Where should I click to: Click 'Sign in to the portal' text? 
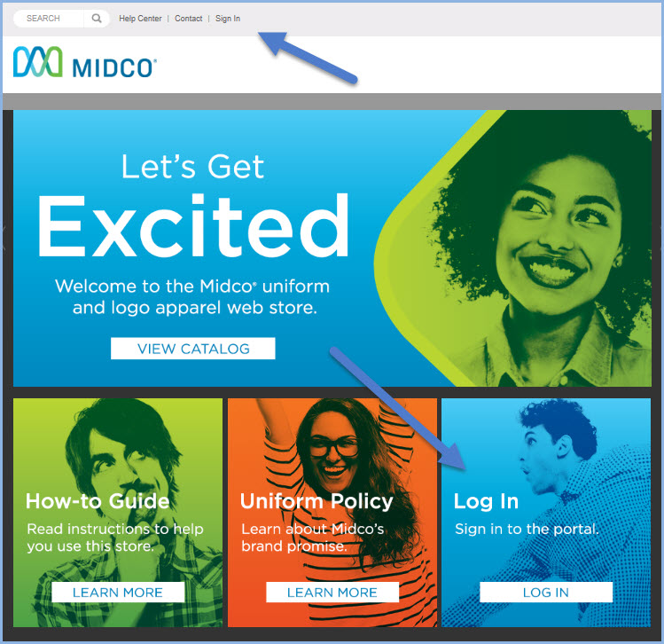[527, 529]
